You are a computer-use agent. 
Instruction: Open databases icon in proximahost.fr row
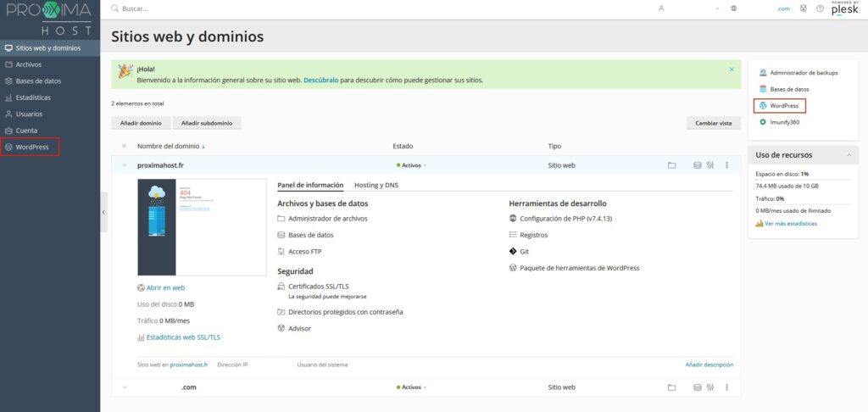pos(698,165)
